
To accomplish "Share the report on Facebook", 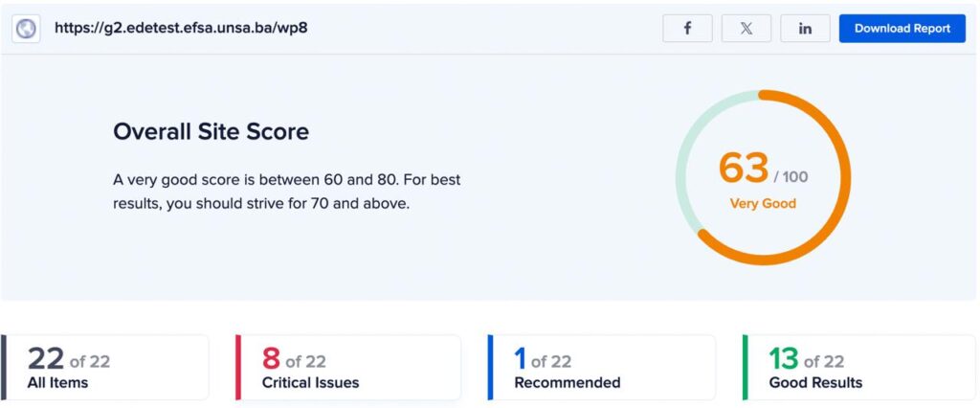I will [x=687, y=28].
